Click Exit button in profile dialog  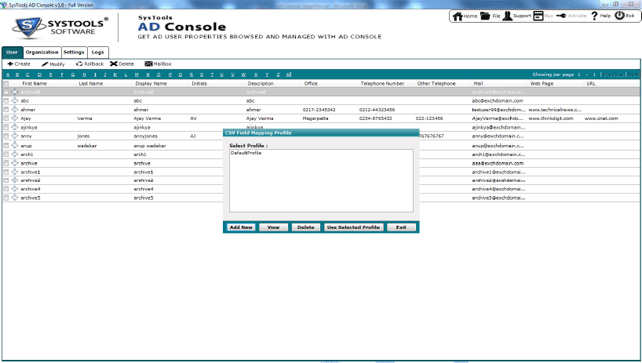pyautogui.click(x=401, y=227)
